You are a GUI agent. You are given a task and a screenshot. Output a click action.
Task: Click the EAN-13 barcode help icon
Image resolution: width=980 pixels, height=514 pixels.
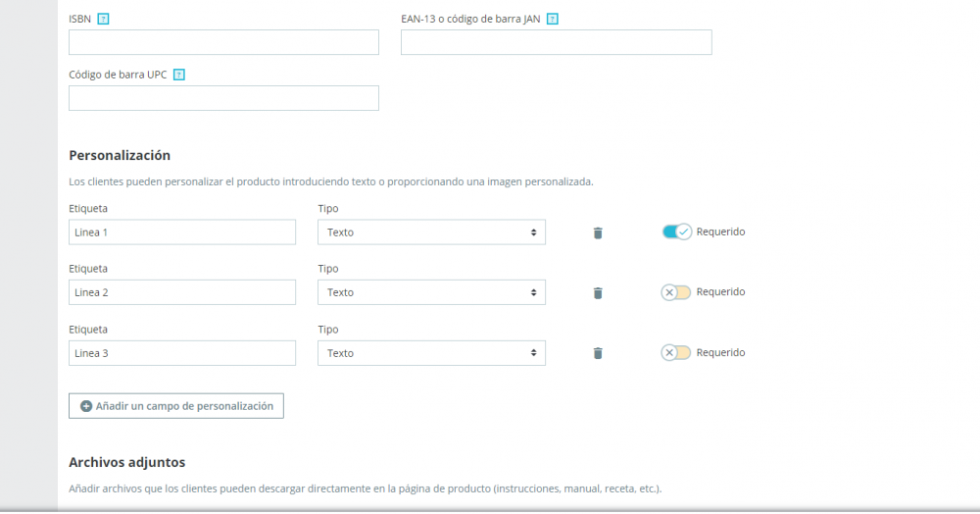coord(553,19)
